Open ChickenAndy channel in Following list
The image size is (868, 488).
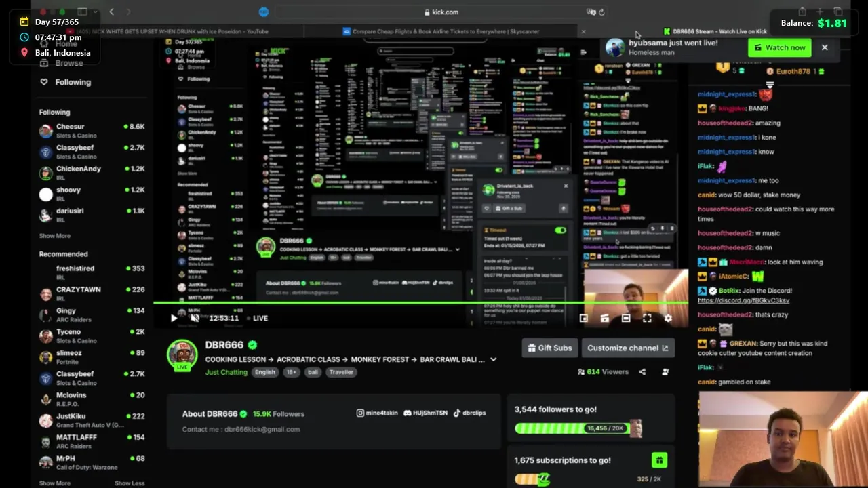tap(92, 173)
